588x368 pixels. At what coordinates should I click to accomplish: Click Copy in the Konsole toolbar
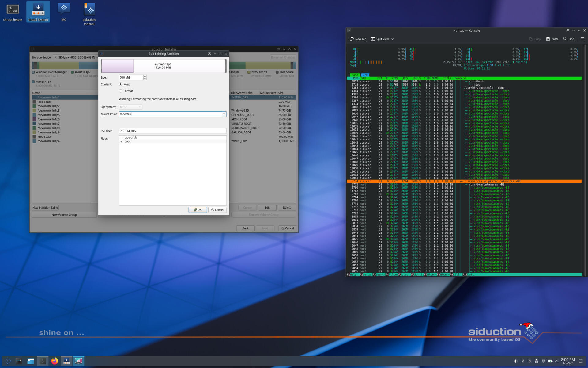535,39
